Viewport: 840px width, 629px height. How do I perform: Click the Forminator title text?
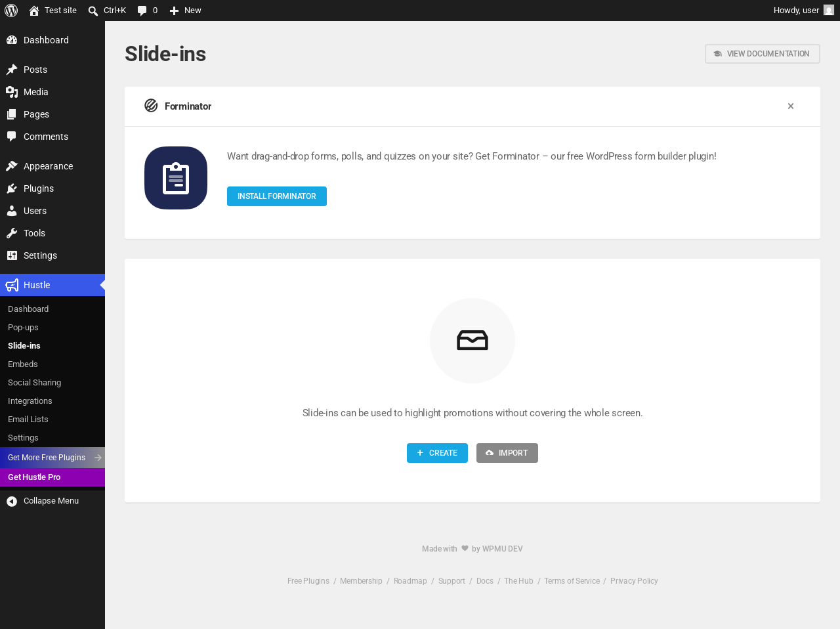(x=188, y=106)
